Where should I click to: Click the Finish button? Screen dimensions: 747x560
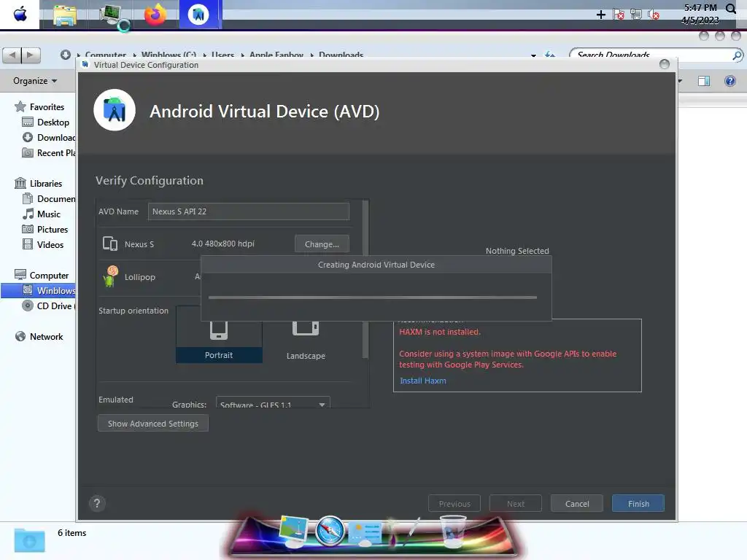pos(638,503)
